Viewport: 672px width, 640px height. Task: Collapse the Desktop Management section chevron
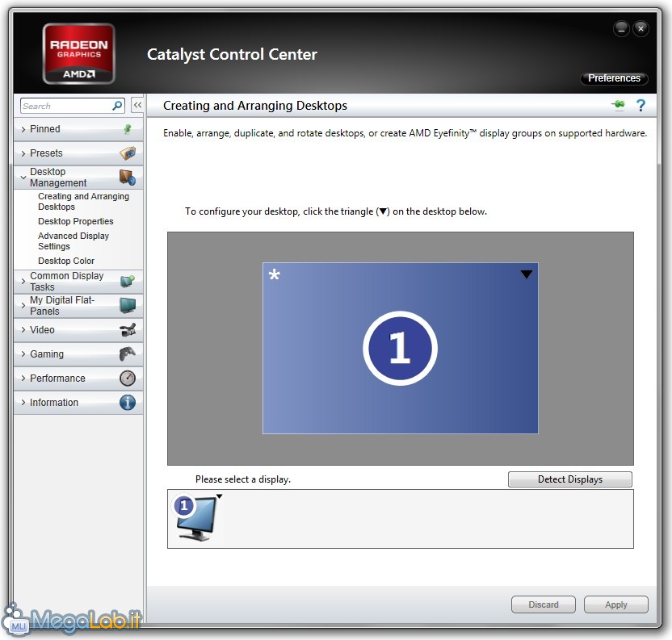coord(23,177)
